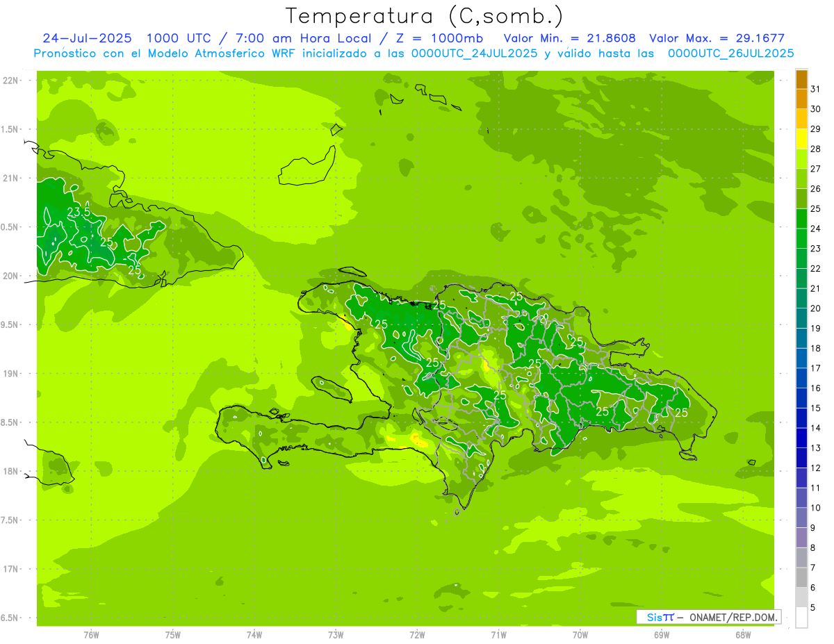Click the "Valor Min. = 21.8608" text
This screenshot has height=644, width=834.
coord(569,38)
